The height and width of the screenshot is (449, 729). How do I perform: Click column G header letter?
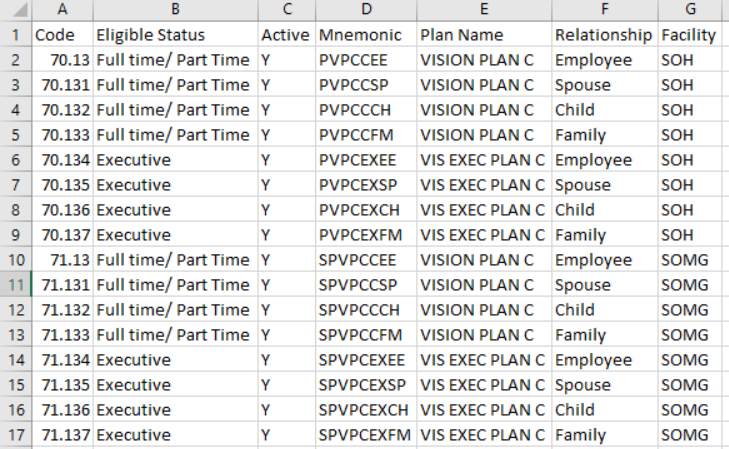[x=692, y=10]
